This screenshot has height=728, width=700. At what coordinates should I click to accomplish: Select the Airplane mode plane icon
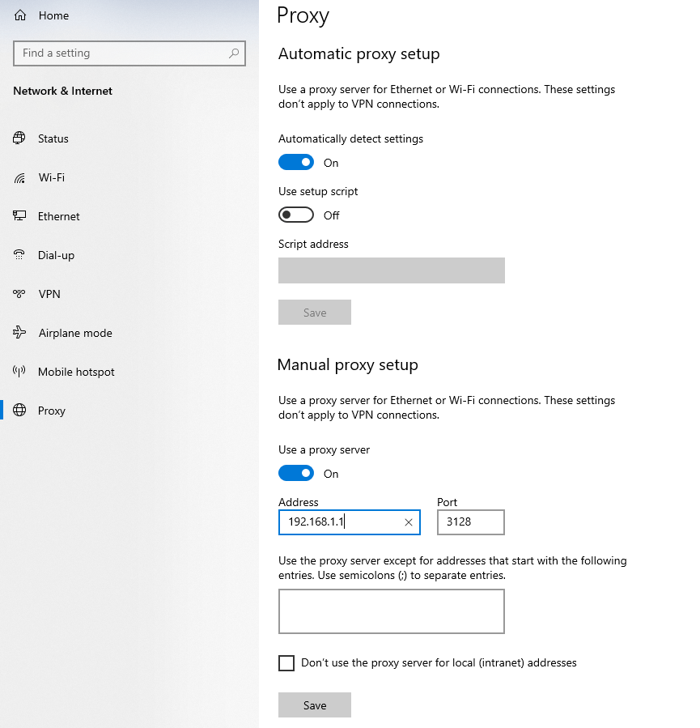19,333
